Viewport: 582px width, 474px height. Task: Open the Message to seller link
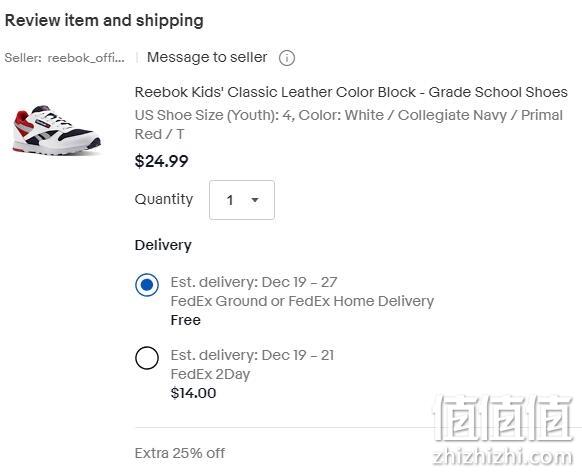coord(207,57)
